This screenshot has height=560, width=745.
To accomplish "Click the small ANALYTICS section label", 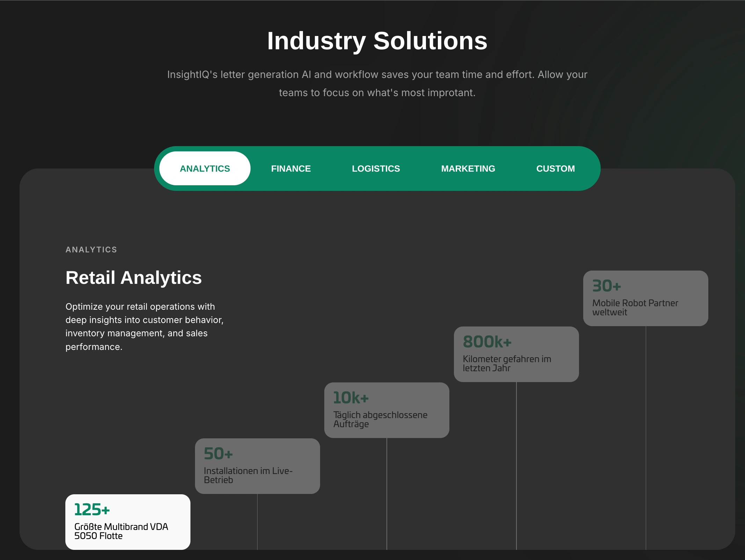I will click(91, 250).
